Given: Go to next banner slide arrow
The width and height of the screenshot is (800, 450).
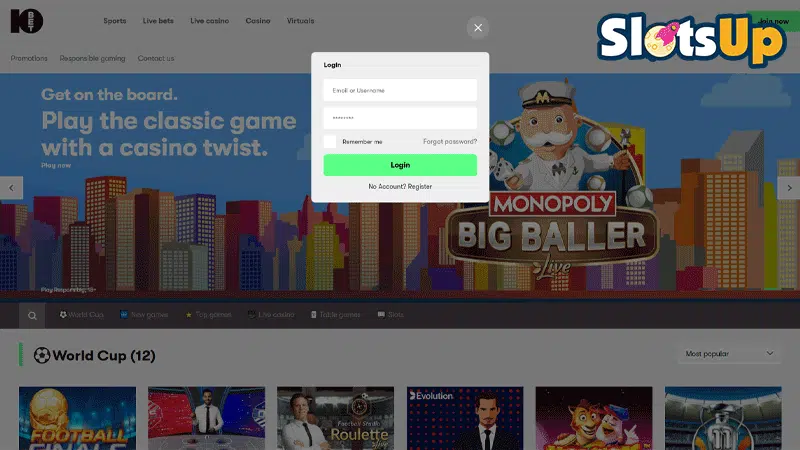Looking at the screenshot, I should (x=789, y=188).
